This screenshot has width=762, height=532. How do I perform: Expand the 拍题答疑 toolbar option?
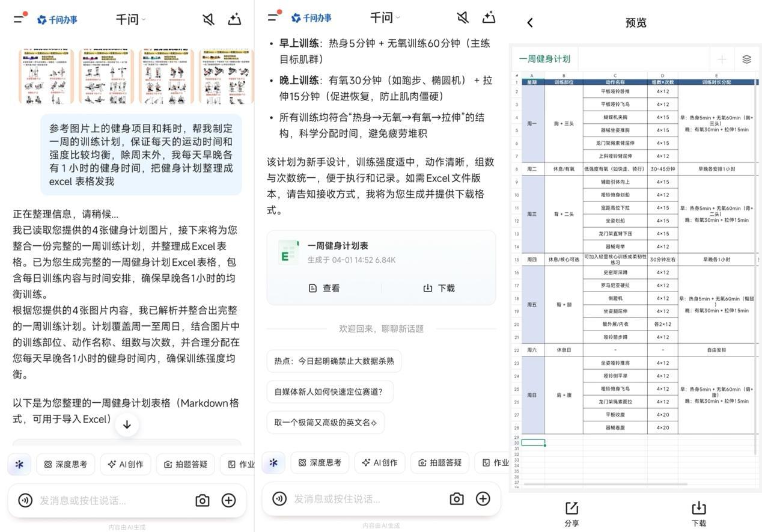pos(186,463)
